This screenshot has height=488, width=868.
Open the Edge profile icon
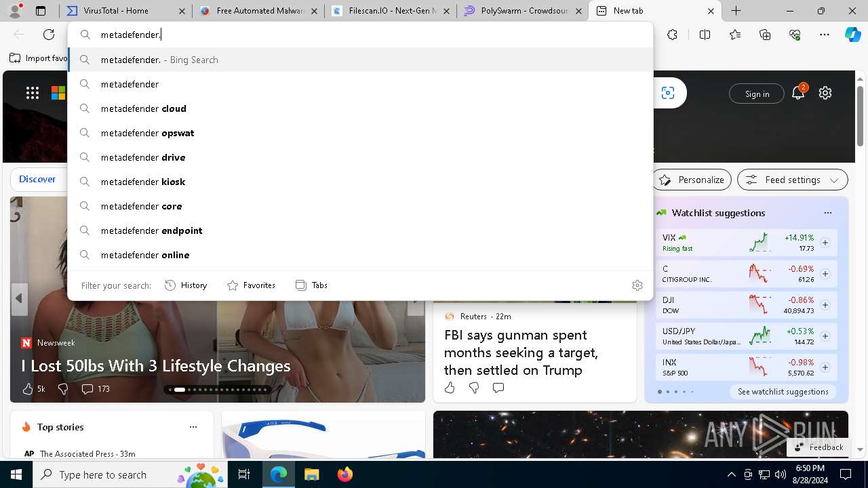(16, 10)
